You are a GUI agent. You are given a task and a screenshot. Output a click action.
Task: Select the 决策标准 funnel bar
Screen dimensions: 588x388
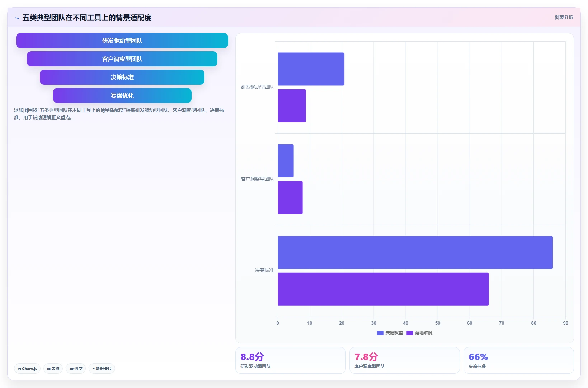[122, 77]
